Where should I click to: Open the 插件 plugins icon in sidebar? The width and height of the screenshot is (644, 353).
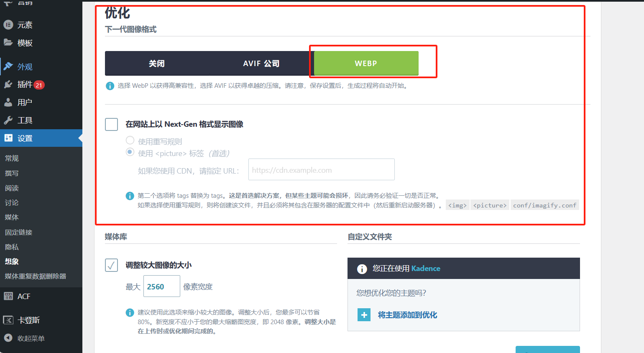point(9,84)
